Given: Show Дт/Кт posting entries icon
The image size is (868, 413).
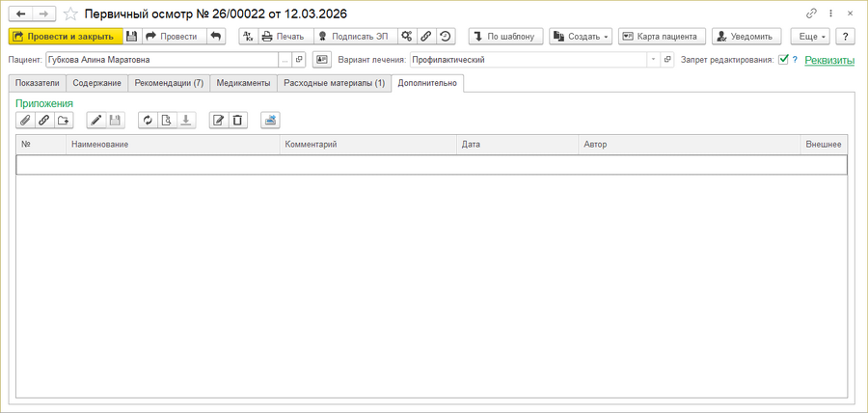Looking at the screenshot, I should pos(249,37).
